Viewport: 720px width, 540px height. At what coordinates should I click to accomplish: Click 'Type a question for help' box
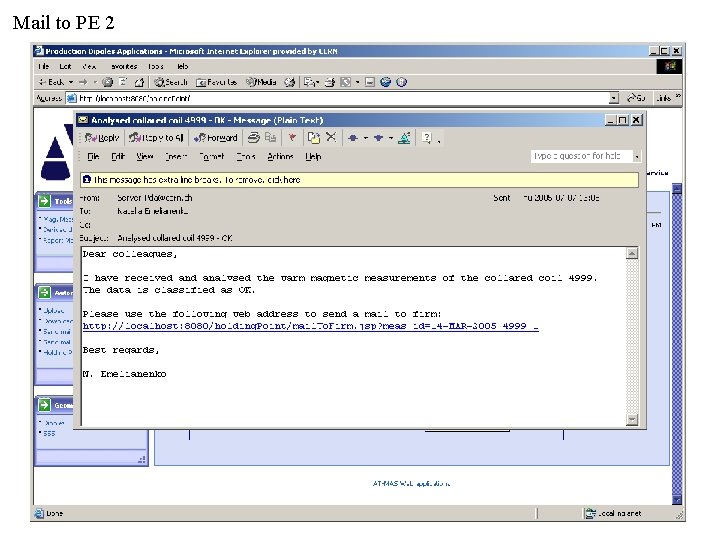581,156
